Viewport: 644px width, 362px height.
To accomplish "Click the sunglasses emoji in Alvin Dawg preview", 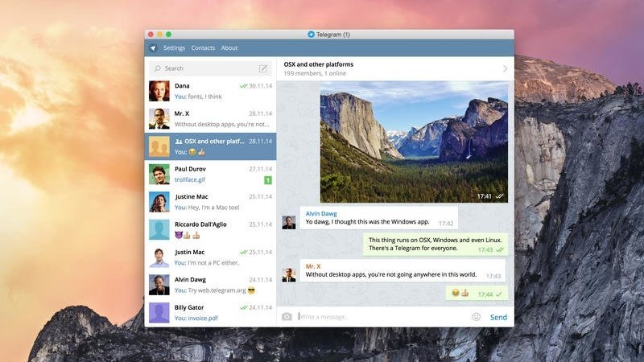I will 251,290.
